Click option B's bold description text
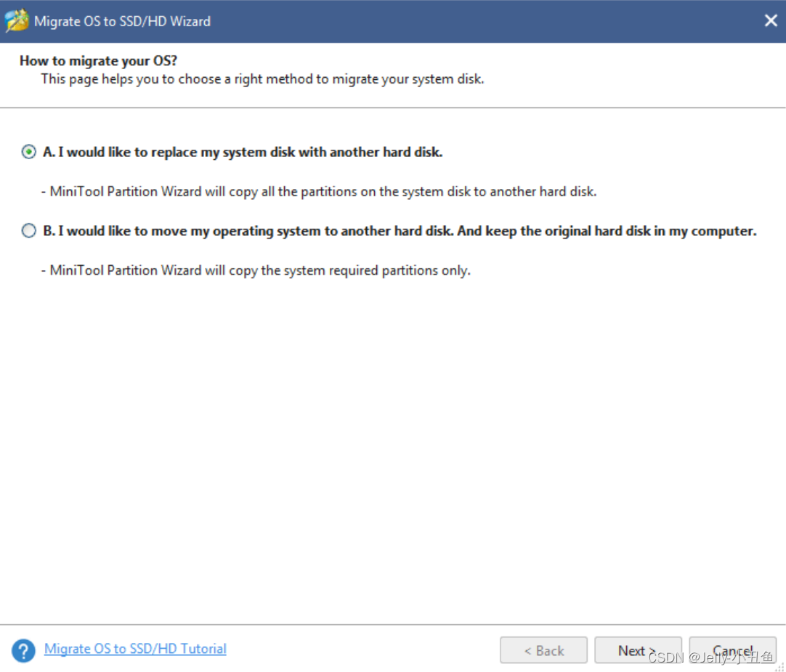The image size is (786, 672). pyautogui.click(x=400, y=230)
